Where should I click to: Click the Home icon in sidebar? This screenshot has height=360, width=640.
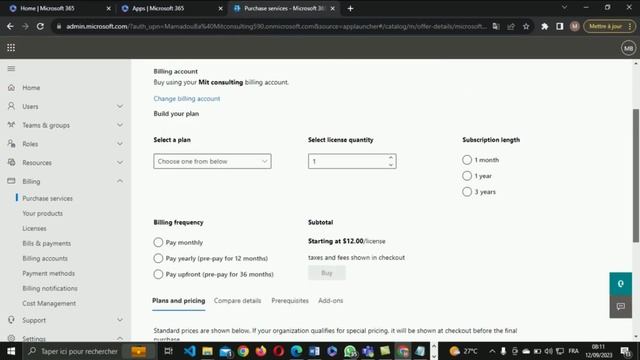click(x=11, y=87)
